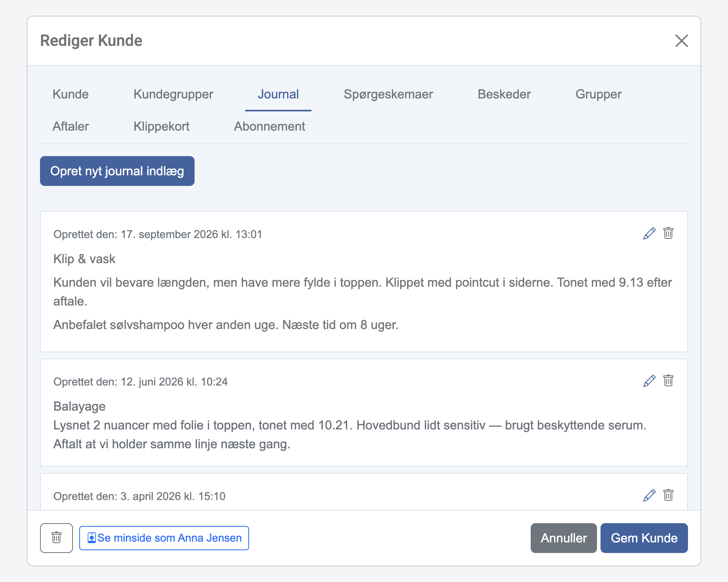Click the Balayage entry title
Screen dimensions: 728x582
(79, 406)
